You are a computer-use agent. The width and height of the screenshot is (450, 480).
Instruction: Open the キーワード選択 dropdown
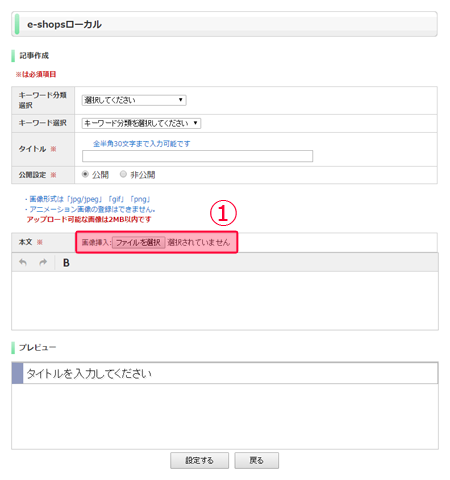click(141, 123)
